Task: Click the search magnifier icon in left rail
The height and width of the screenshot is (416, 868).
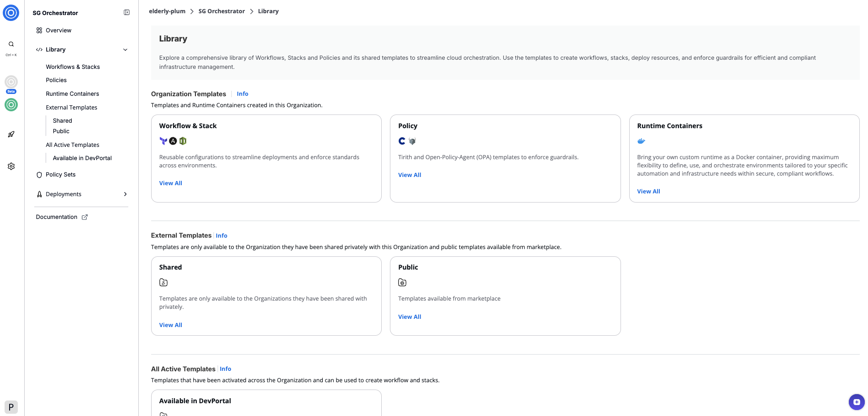Action: click(11, 44)
